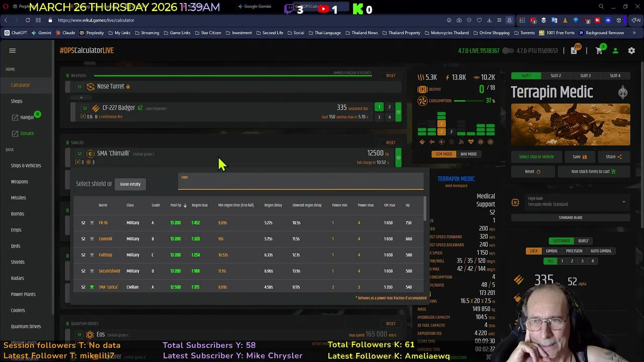Viewport: 644px width, 362px height.
Task: Click the flight blade chip icon
Action: coord(515,202)
